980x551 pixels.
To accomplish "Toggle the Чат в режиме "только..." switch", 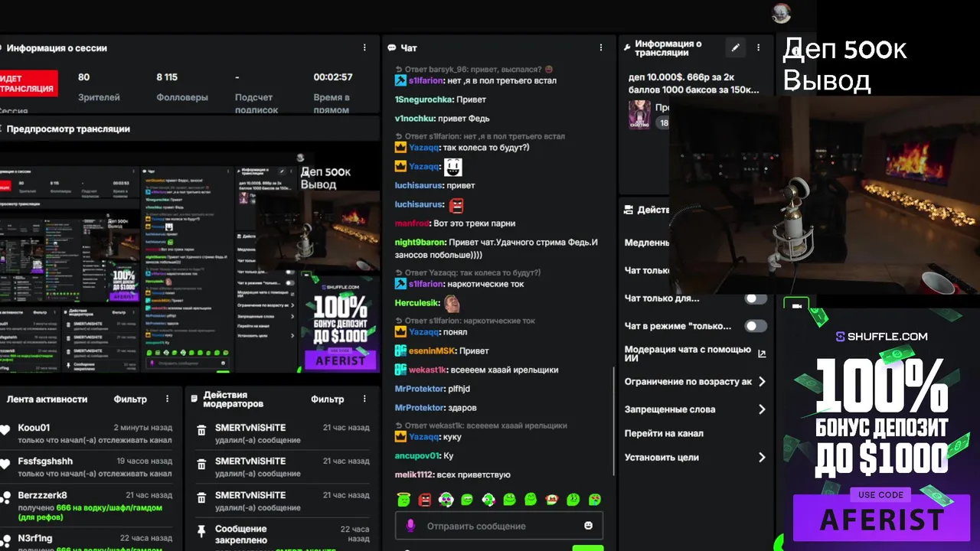I will point(756,326).
